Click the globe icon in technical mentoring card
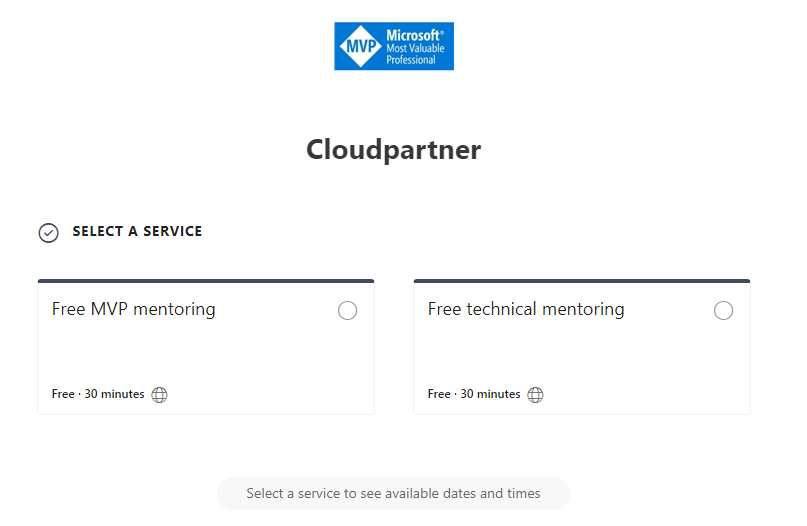Image resolution: width=807 pixels, height=526 pixels. tap(535, 395)
